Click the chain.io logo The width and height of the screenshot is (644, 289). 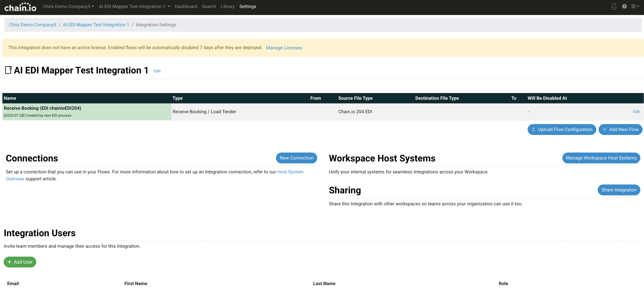point(20,7)
